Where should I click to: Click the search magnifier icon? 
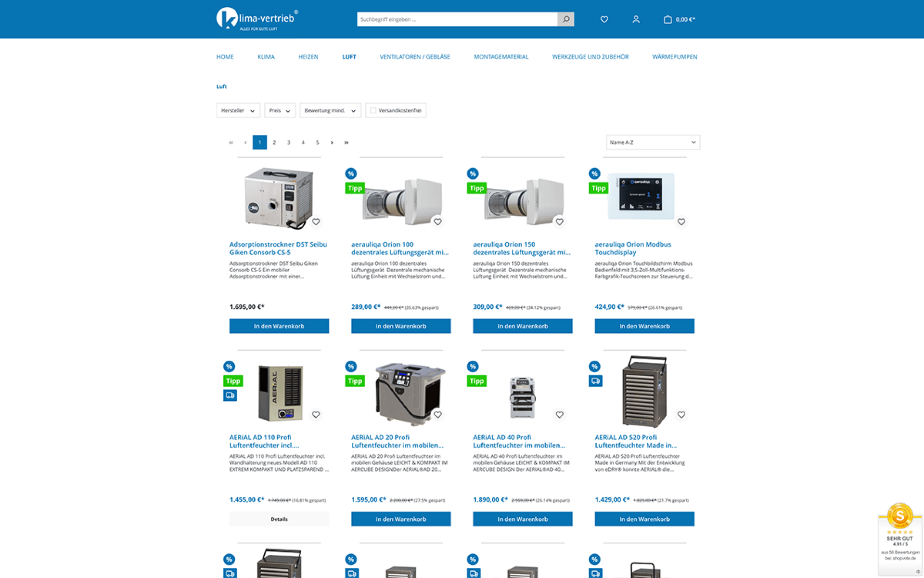click(x=566, y=19)
